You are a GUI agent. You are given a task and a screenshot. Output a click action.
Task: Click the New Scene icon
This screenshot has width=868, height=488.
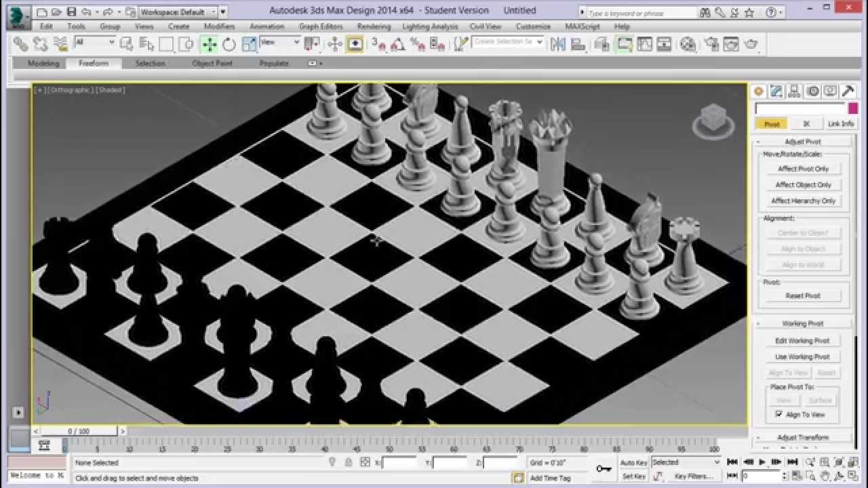tap(42, 12)
